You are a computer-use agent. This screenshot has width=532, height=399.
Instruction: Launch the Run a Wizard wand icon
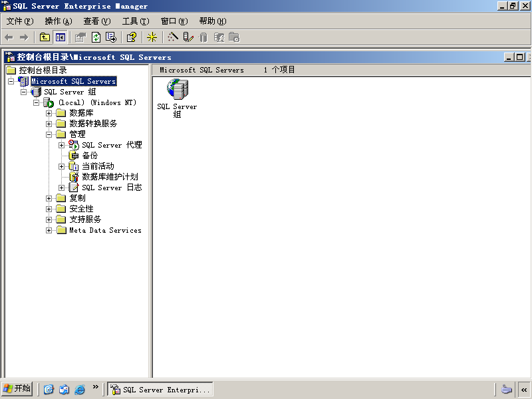(173, 37)
